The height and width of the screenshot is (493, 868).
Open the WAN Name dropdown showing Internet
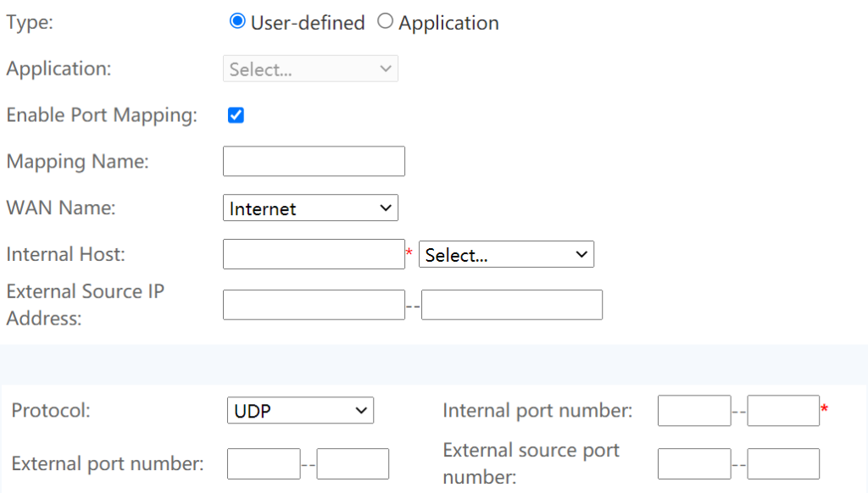coord(310,208)
